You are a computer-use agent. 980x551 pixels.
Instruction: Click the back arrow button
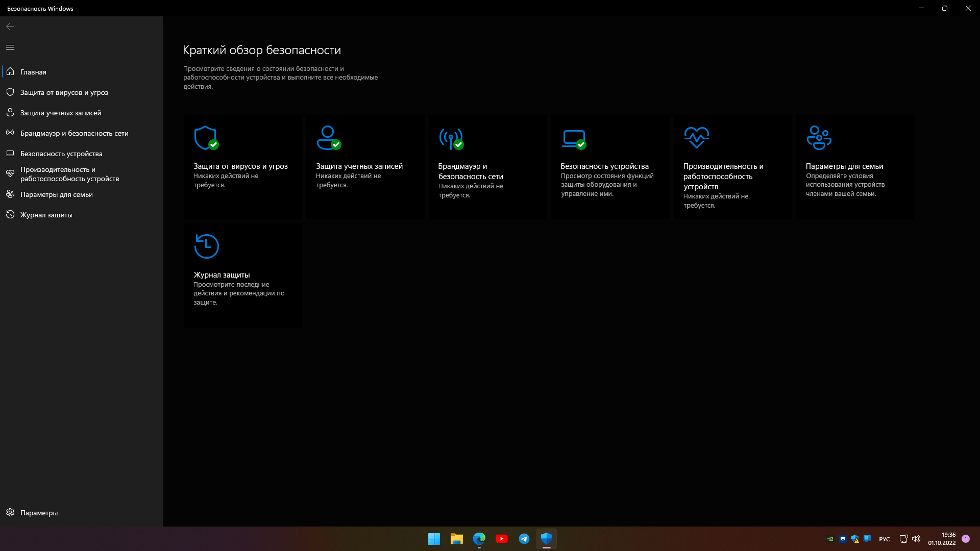[10, 27]
